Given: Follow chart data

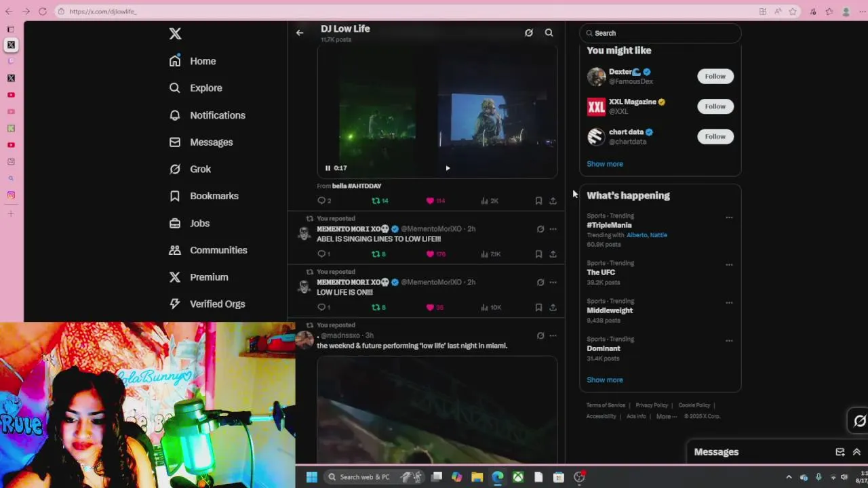Looking at the screenshot, I should click(715, 137).
